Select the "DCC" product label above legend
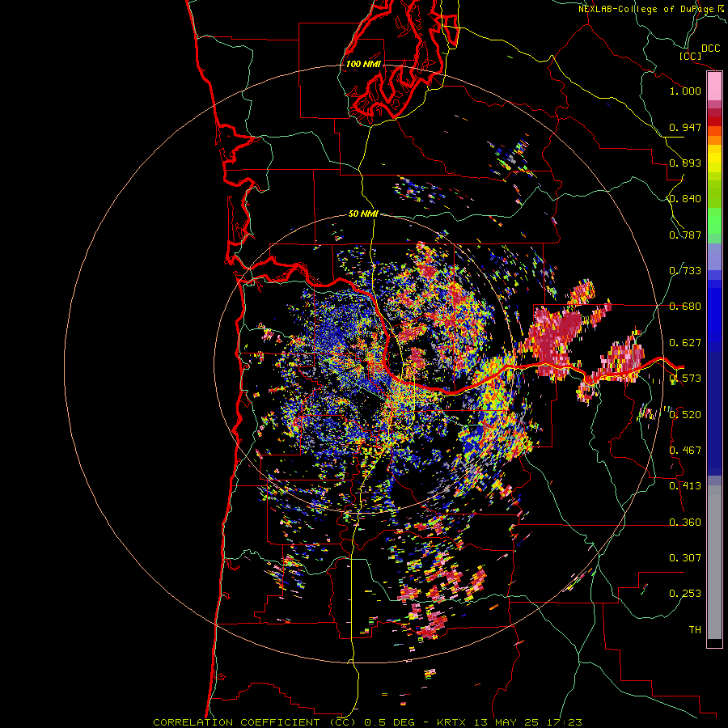 point(710,49)
